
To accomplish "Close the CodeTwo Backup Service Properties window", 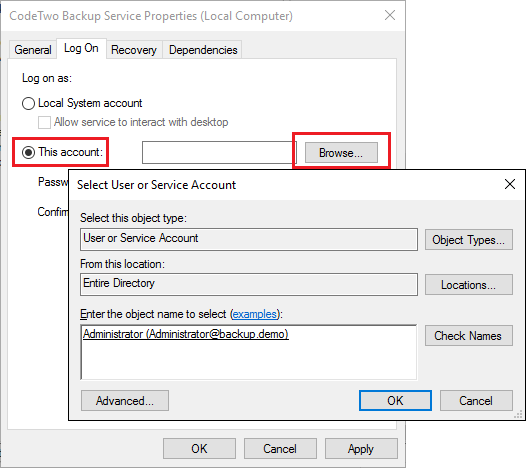I will tap(390, 15).
